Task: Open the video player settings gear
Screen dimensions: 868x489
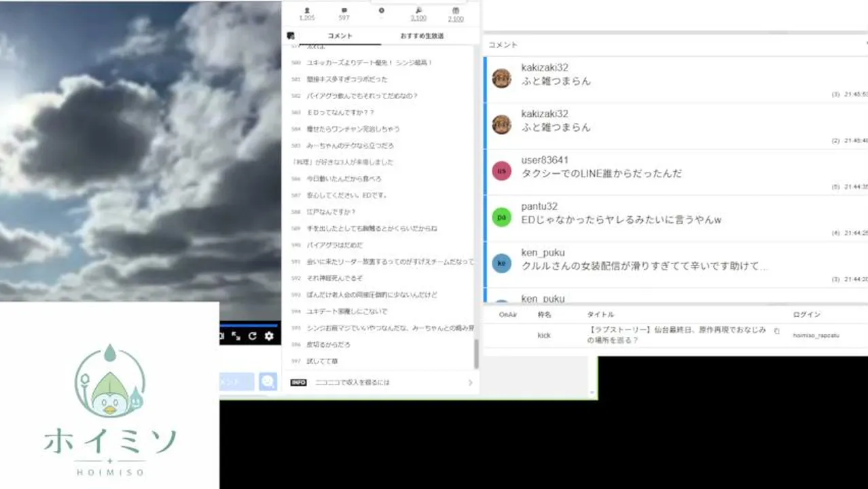Action: pyautogui.click(x=269, y=336)
